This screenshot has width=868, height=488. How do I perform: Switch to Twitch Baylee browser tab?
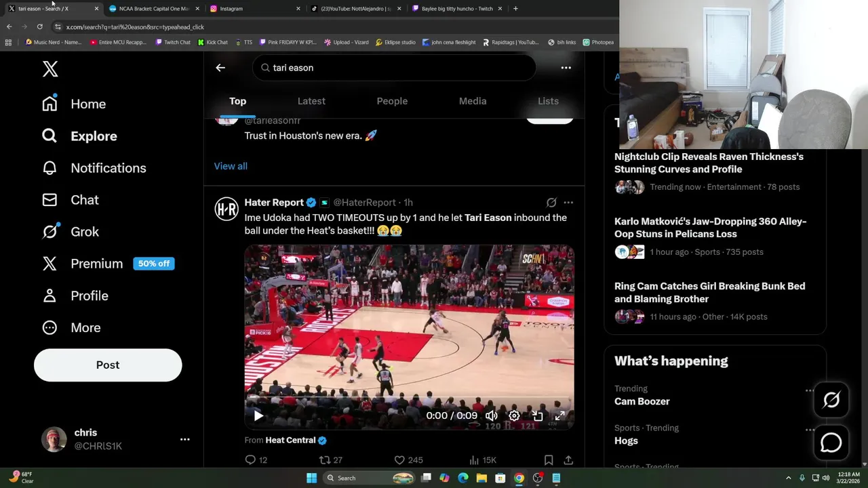(x=457, y=9)
